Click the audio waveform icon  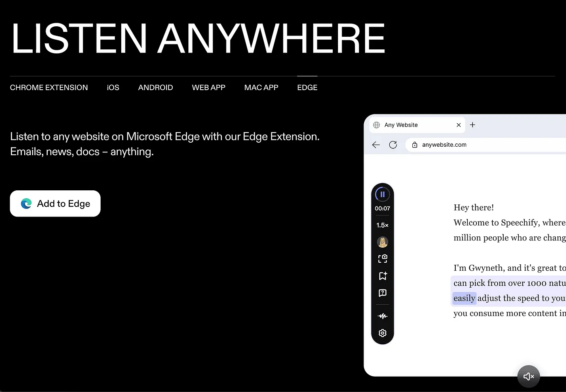[382, 316]
